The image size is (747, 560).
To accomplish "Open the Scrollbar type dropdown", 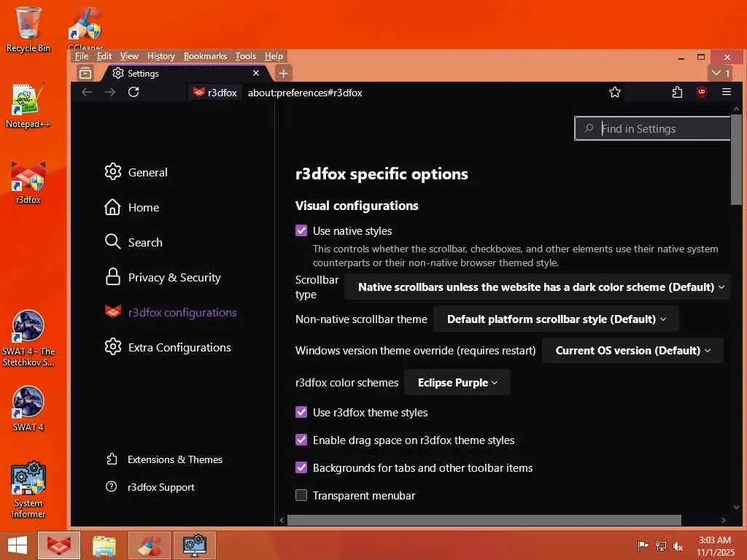I will point(538,287).
